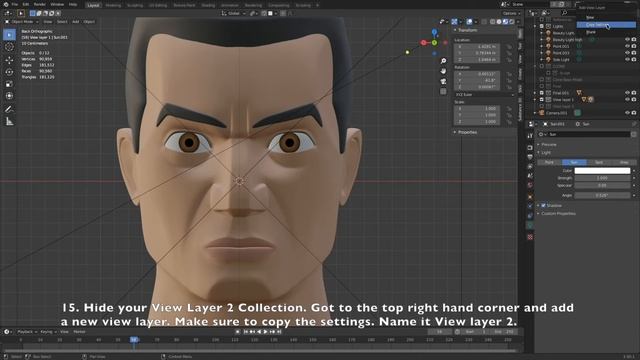640x360 pixels.
Task: Click the white light Color swatch
Action: (x=602, y=171)
